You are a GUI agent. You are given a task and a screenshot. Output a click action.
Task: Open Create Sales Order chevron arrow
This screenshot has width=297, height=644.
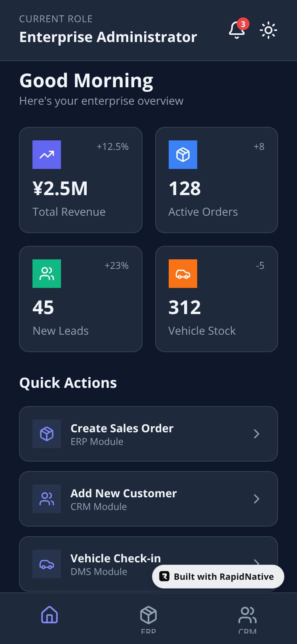pyautogui.click(x=257, y=434)
